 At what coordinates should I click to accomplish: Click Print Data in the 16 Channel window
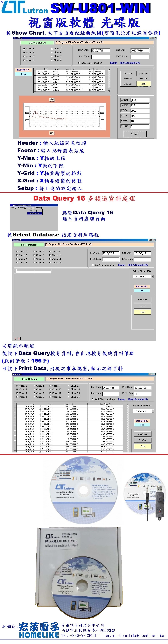(x=143, y=440)
